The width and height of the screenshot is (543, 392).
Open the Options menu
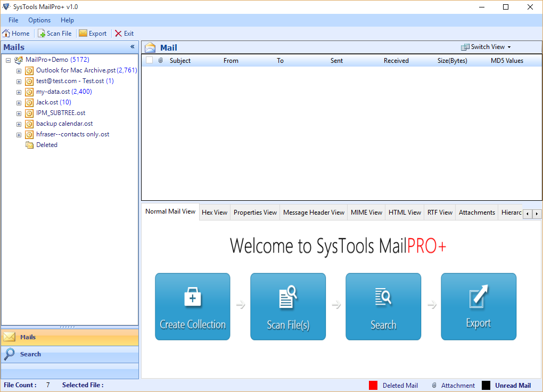(39, 20)
